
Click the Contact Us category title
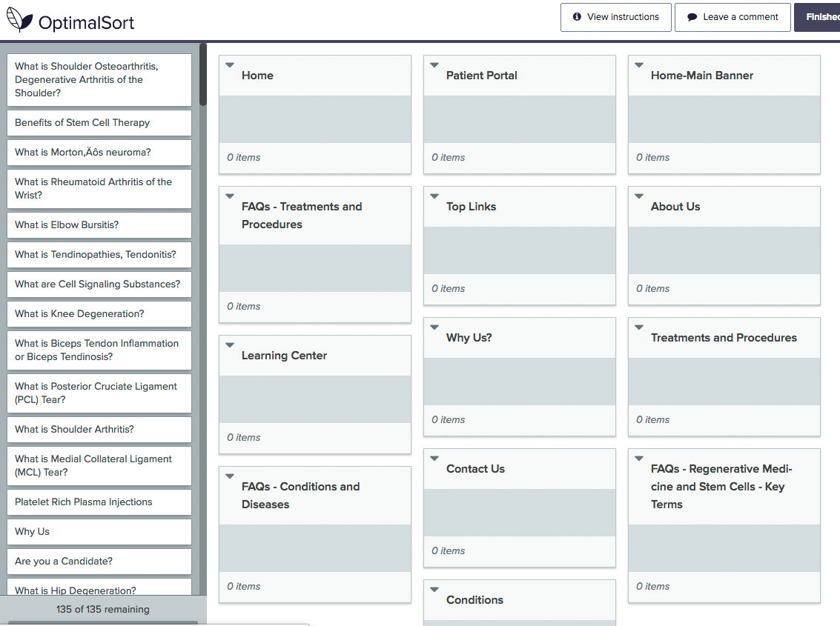(x=475, y=469)
